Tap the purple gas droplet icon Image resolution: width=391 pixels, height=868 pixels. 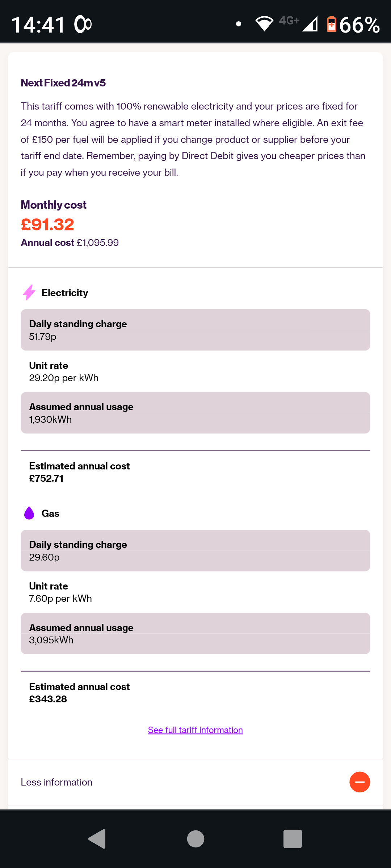coord(29,513)
